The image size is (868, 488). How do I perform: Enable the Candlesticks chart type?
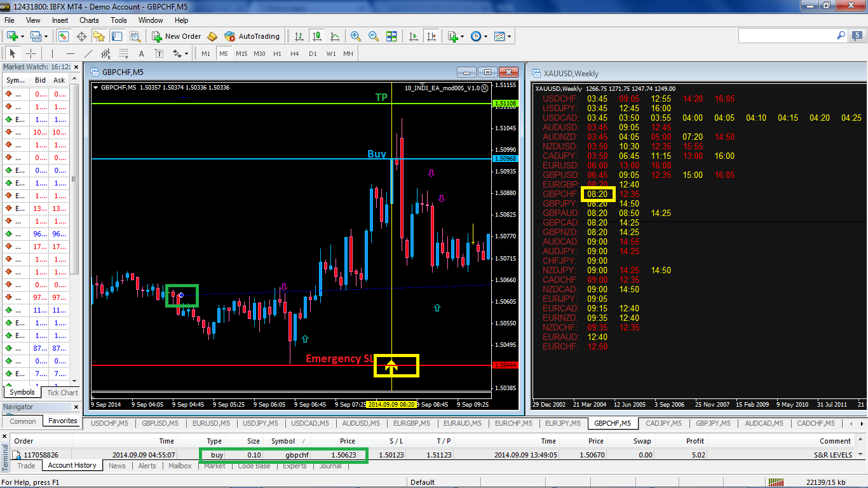pyautogui.click(x=316, y=36)
